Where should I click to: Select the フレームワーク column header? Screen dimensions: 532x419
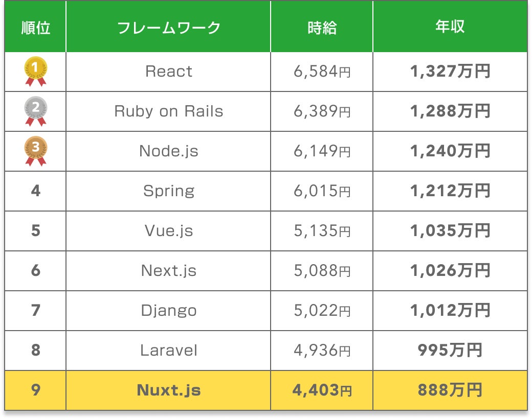pyautogui.click(x=168, y=27)
